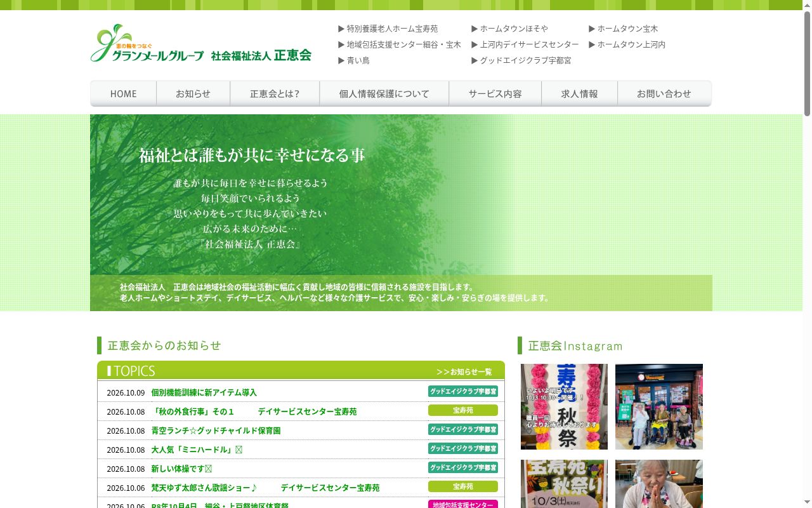This screenshot has height=508, width=812.
Task: Open グッドエイジクラブ宇都宮 header link
Action: point(521,60)
